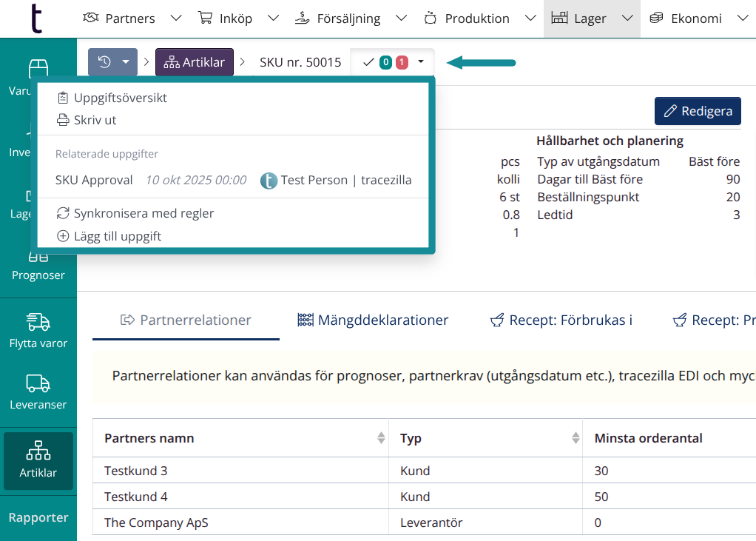Image resolution: width=756 pixels, height=541 pixels.
Task: Sort table by Typ column
Action: [x=575, y=438]
